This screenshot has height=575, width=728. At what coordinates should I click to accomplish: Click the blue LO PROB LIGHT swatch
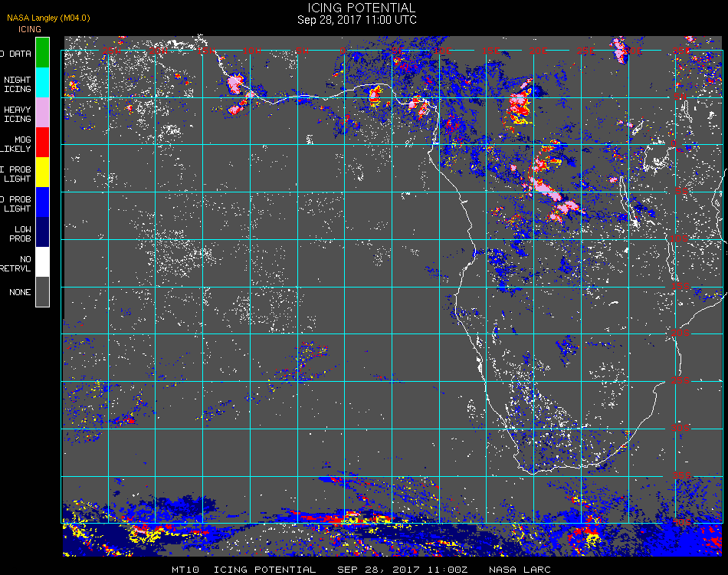[42, 202]
